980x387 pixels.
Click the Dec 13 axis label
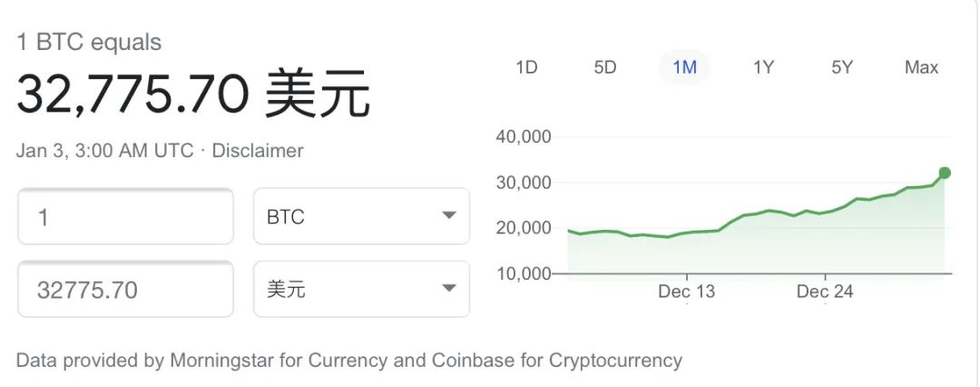[686, 292]
